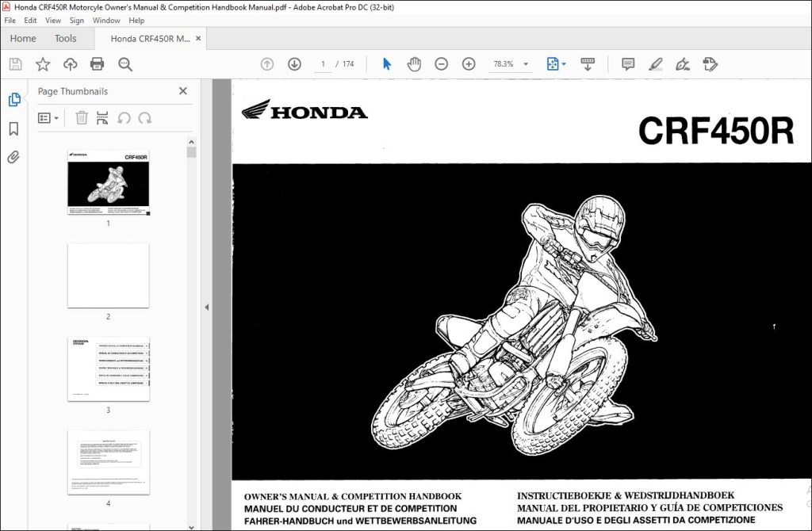Open the find text magnifier tool
Viewport: 812px width, 531px height.
(x=124, y=64)
